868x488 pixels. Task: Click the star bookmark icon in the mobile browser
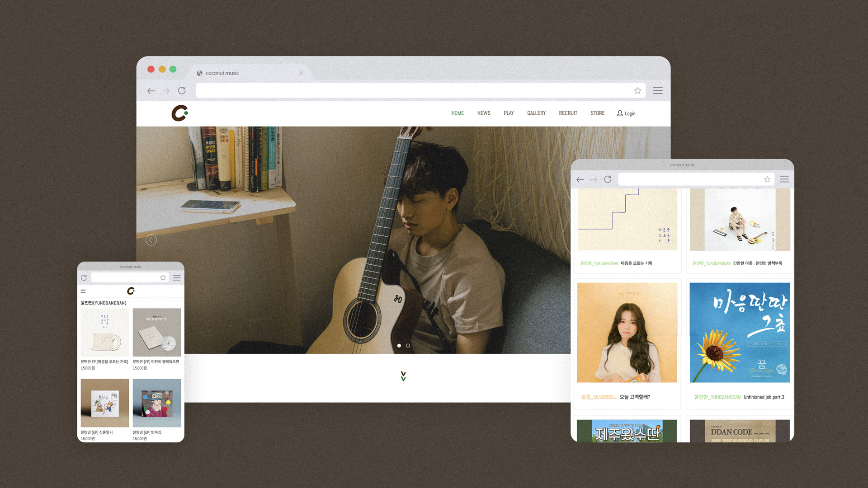[x=163, y=277]
